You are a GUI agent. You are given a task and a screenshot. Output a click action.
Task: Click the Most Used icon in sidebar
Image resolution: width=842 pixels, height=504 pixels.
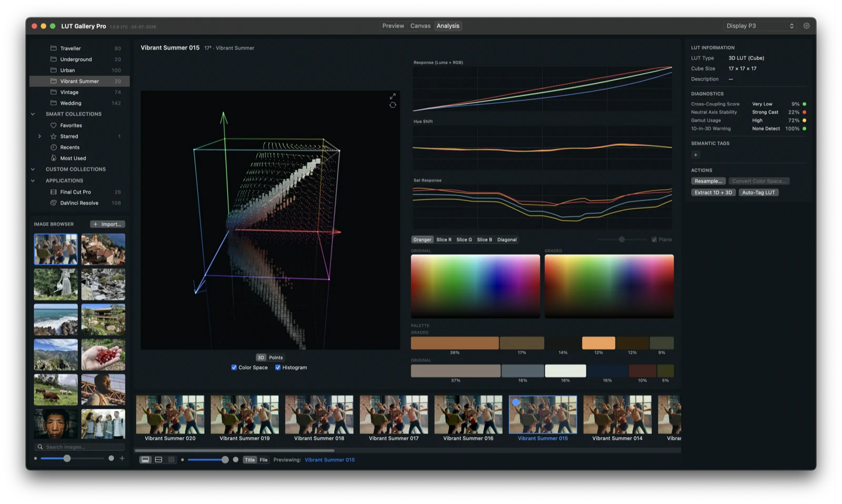(53, 158)
